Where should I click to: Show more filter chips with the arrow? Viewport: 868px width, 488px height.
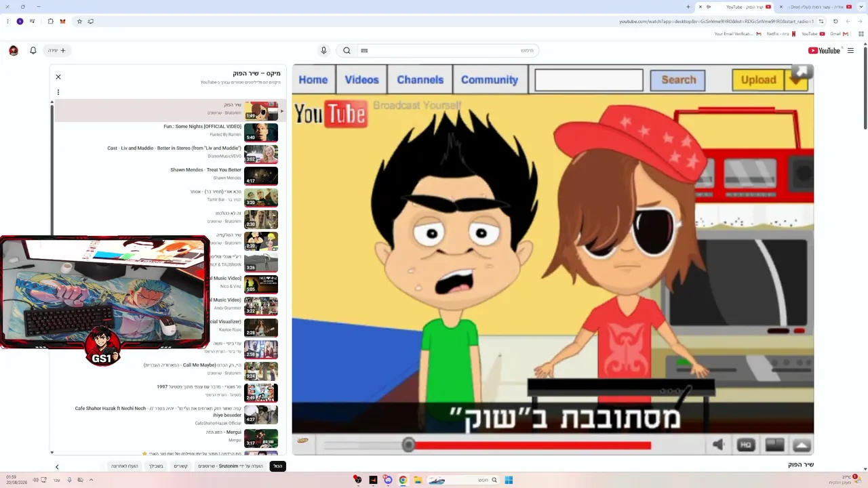point(57,466)
